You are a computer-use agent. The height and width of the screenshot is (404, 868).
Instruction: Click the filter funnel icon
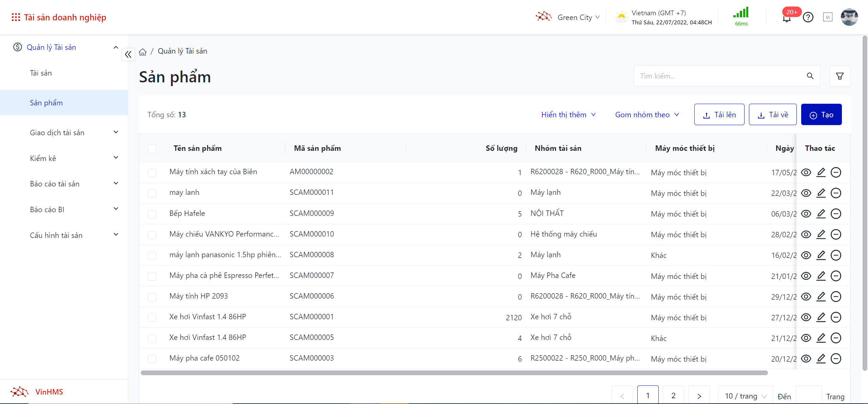click(x=840, y=76)
